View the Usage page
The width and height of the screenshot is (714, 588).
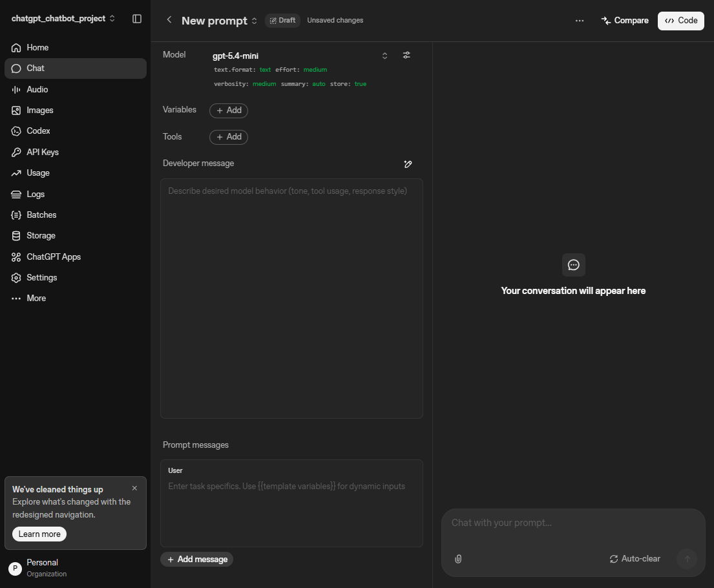76,173
